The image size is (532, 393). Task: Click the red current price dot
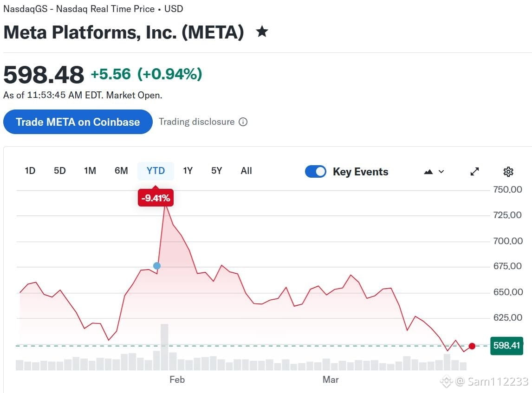tap(472, 346)
